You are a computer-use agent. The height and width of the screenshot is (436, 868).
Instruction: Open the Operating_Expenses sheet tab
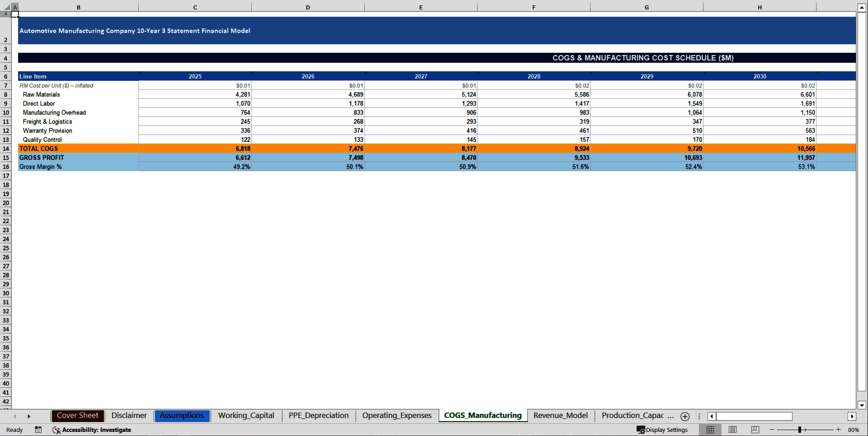click(396, 416)
